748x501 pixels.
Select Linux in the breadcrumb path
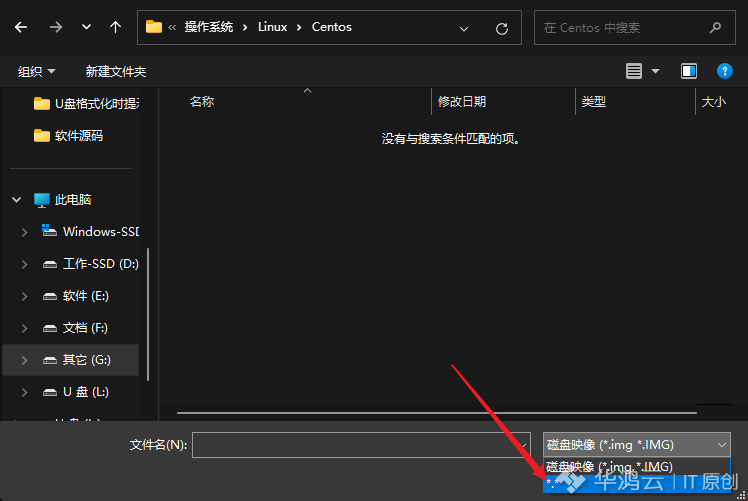tap(272, 27)
